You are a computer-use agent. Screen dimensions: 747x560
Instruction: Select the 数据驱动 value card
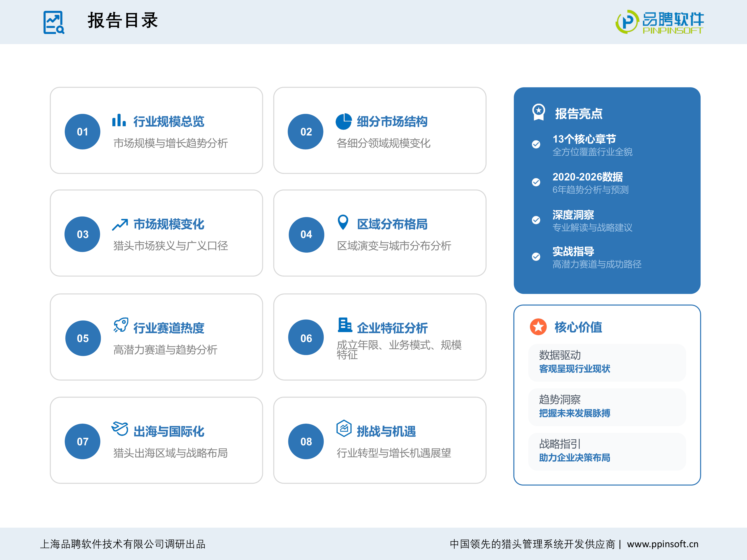pyautogui.click(x=607, y=363)
